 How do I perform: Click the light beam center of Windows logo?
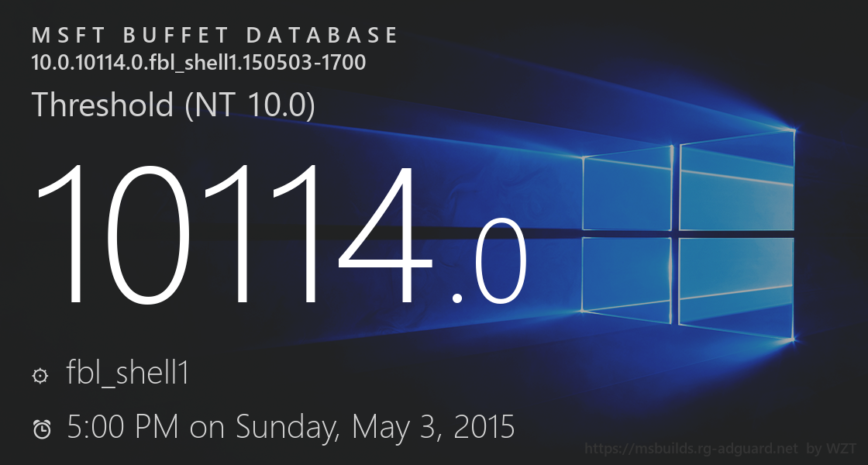[x=676, y=231]
